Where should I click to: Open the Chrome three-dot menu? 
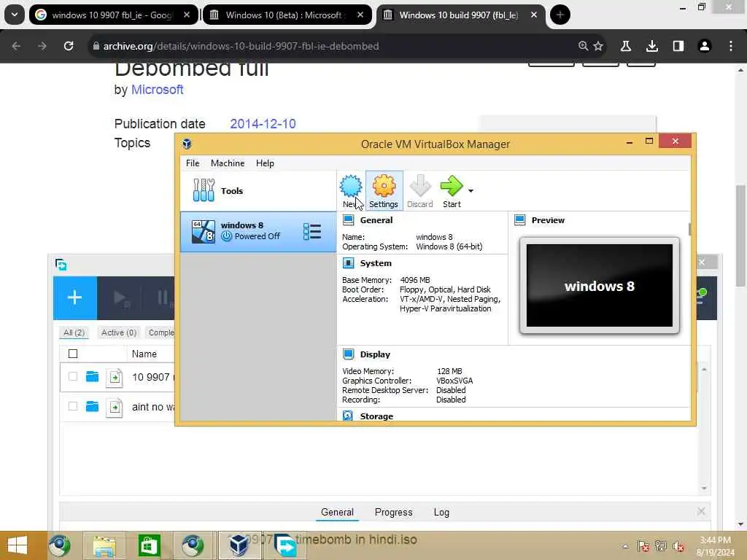[731, 46]
